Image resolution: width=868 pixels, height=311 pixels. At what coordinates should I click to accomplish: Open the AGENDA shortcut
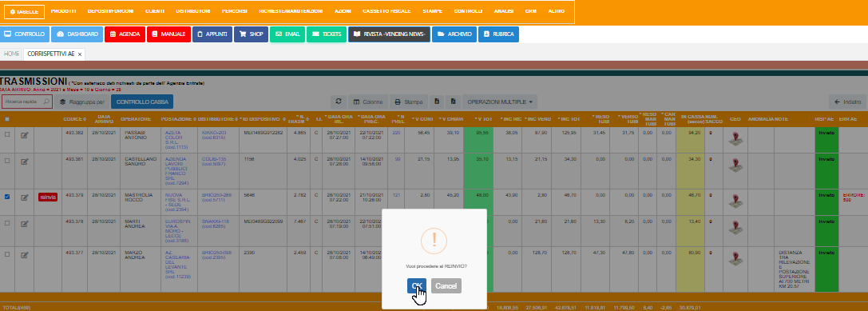click(125, 34)
